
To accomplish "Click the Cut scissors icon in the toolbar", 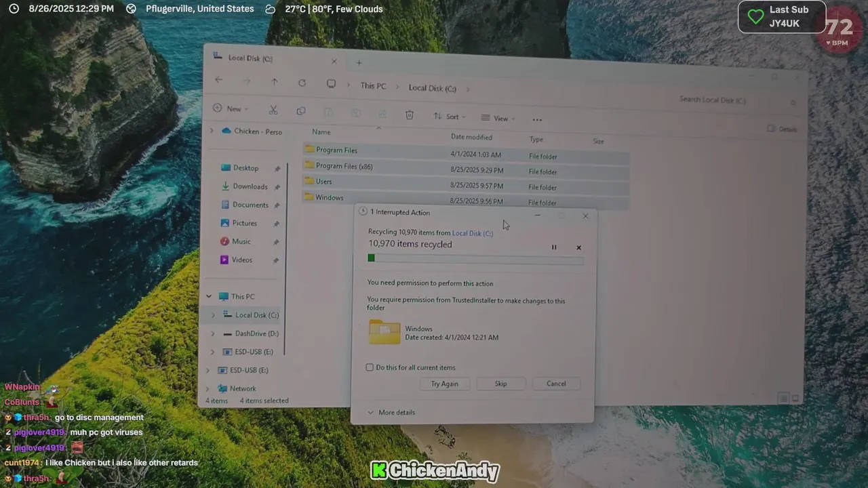I will point(273,110).
